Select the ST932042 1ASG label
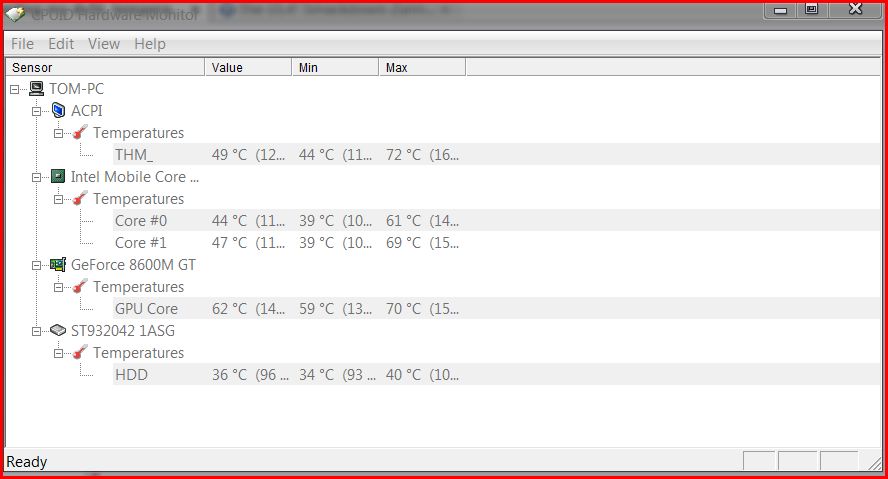Screen dimensions: 888x479 pyautogui.click(x=123, y=331)
